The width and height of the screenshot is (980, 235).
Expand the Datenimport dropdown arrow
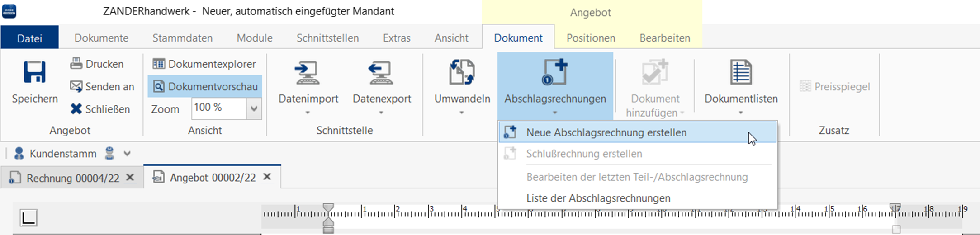pyautogui.click(x=308, y=113)
